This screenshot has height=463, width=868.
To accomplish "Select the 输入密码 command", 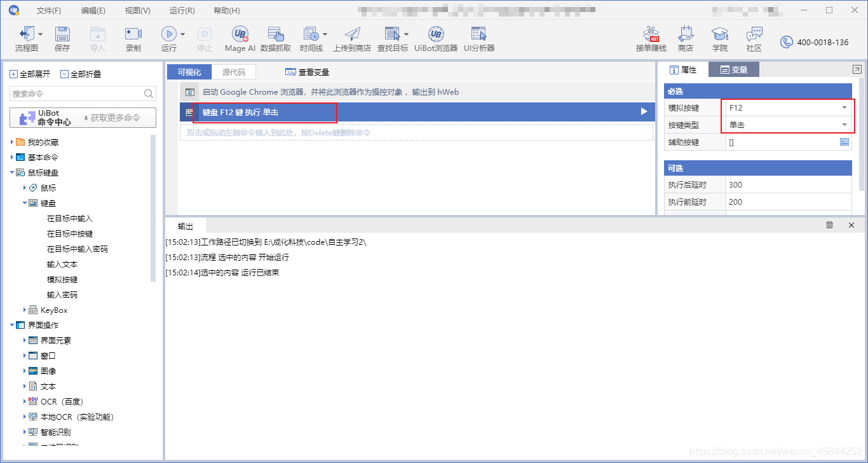I will 62,295.
